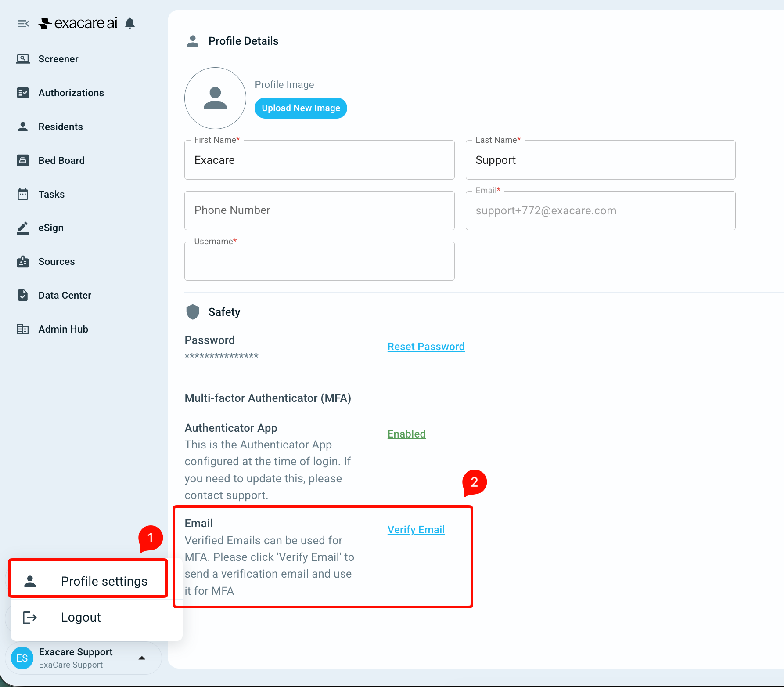This screenshot has width=784, height=687.
Task: Click the Profile Details heading
Action: [x=243, y=41]
